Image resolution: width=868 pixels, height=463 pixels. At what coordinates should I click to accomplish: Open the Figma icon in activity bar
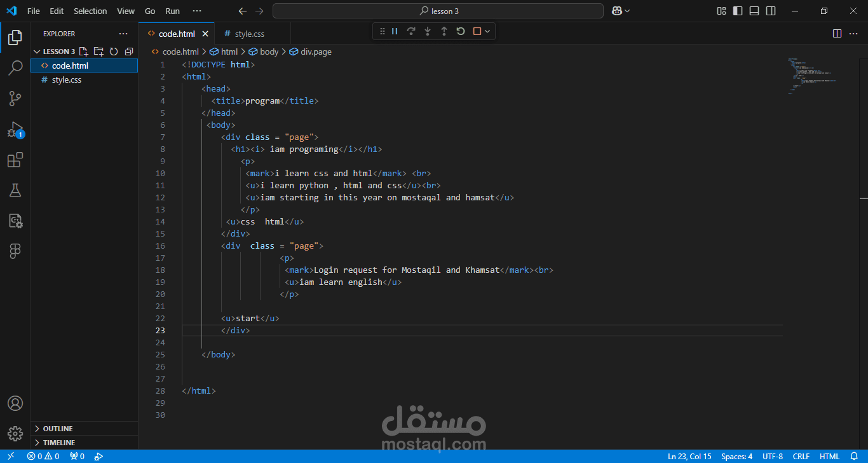[15, 251]
